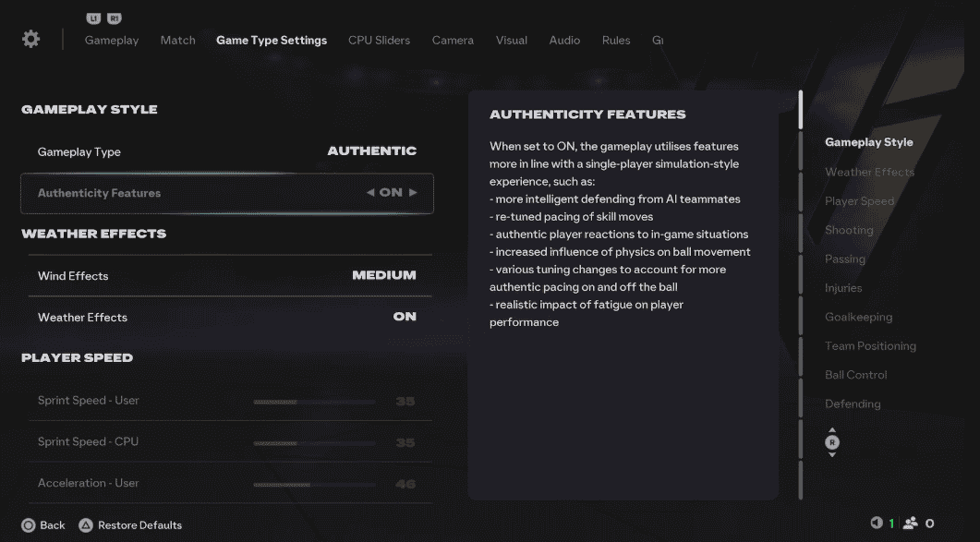Open the settings gear icon
Image resolution: width=980 pixels, height=542 pixels.
coord(30,39)
